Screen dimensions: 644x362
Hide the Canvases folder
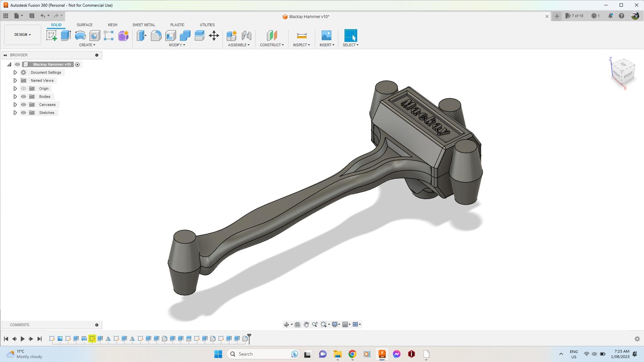tap(23, 105)
